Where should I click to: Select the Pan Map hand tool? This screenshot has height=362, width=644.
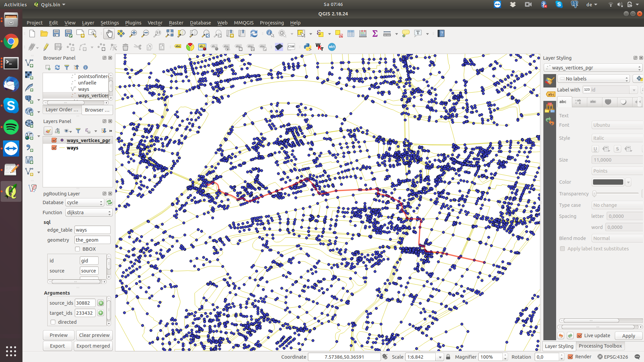click(x=109, y=34)
